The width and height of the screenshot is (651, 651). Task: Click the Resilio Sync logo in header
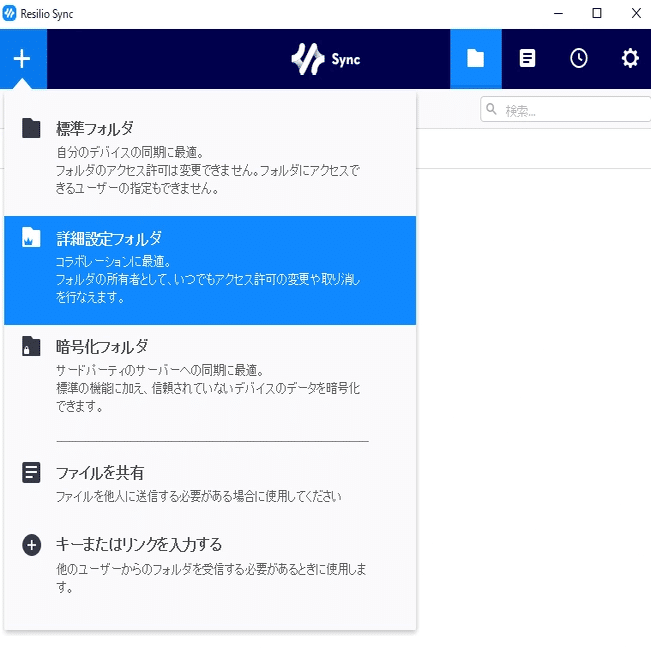click(326, 59)
